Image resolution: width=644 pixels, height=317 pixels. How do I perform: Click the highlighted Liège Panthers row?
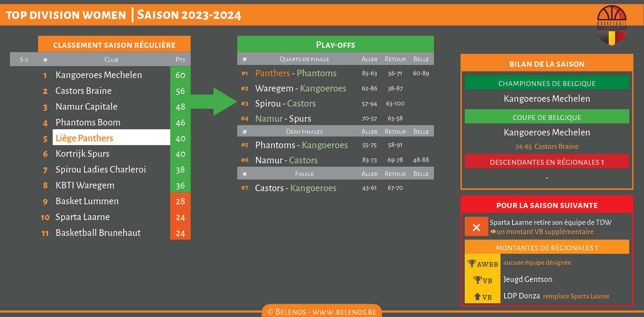[111, 138]
